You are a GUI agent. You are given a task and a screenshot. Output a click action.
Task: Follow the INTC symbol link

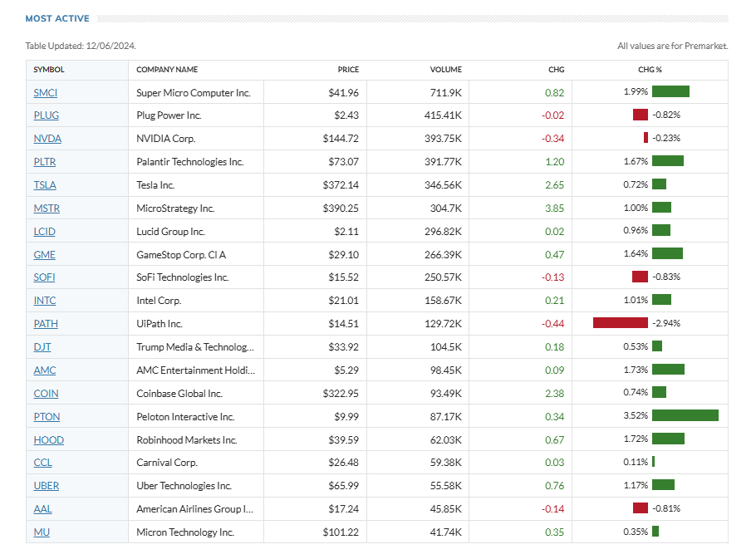(45, 300)
